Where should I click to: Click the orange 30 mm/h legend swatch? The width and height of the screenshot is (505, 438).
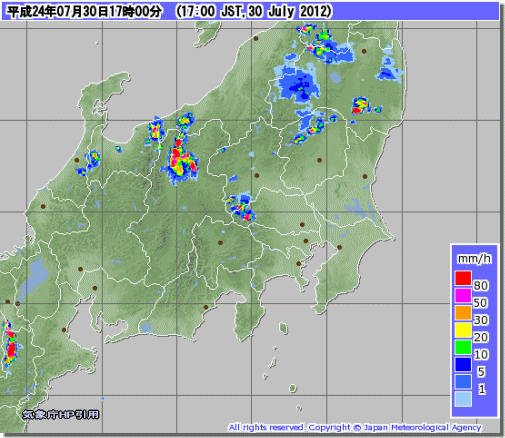tap(463, 313)
